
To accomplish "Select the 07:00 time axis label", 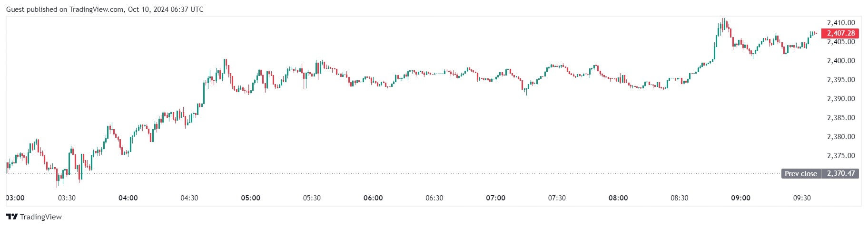I will (495, 198).
